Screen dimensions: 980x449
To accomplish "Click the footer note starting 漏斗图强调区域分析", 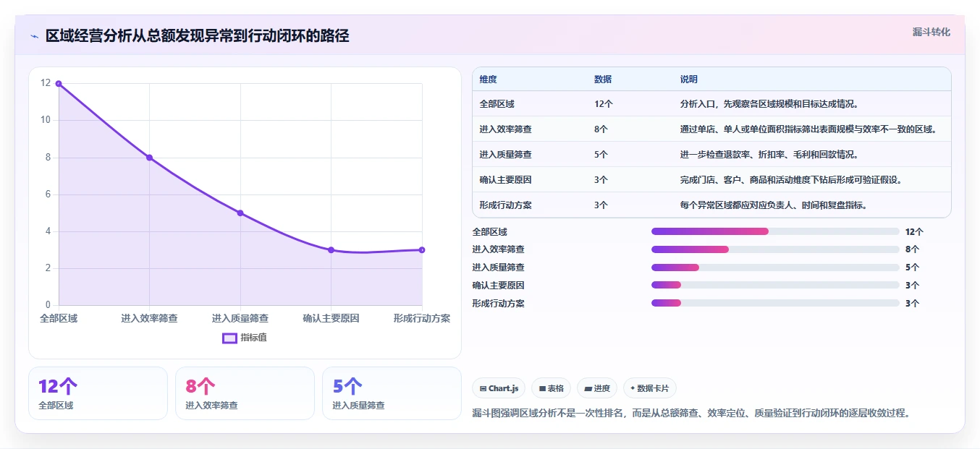I will coord(690,413).
